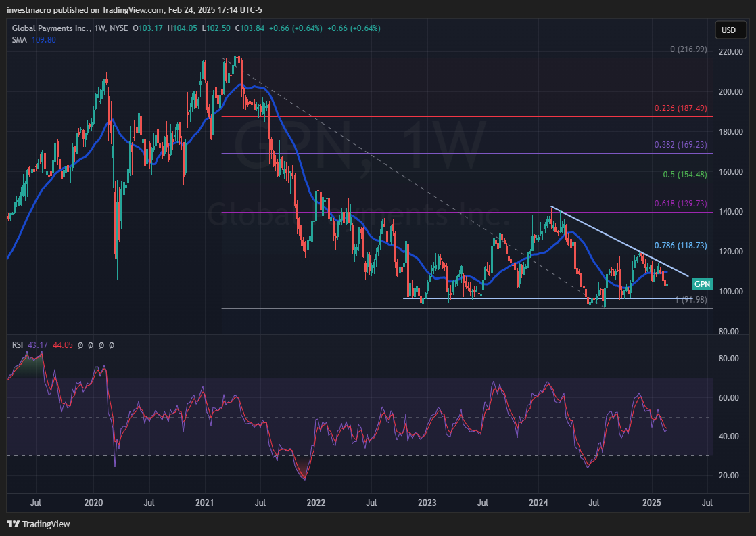
Task: Click the 0.618 (139.73) Fibonacci label
Action: point(679,204)
